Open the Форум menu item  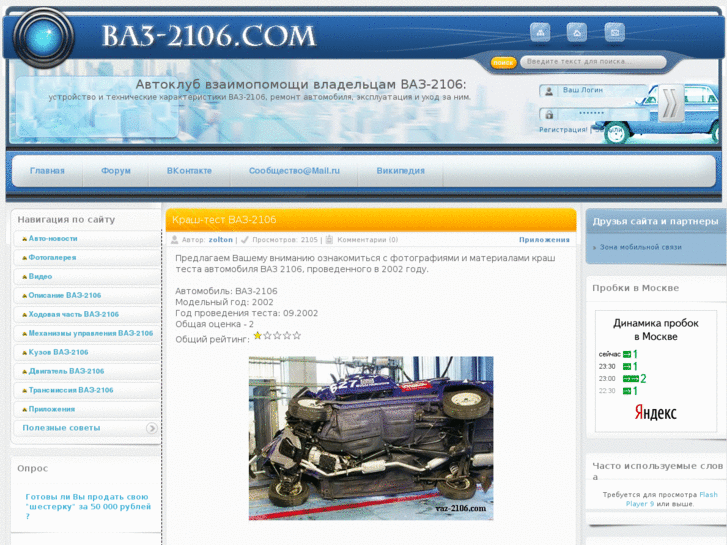coord(116,171)
